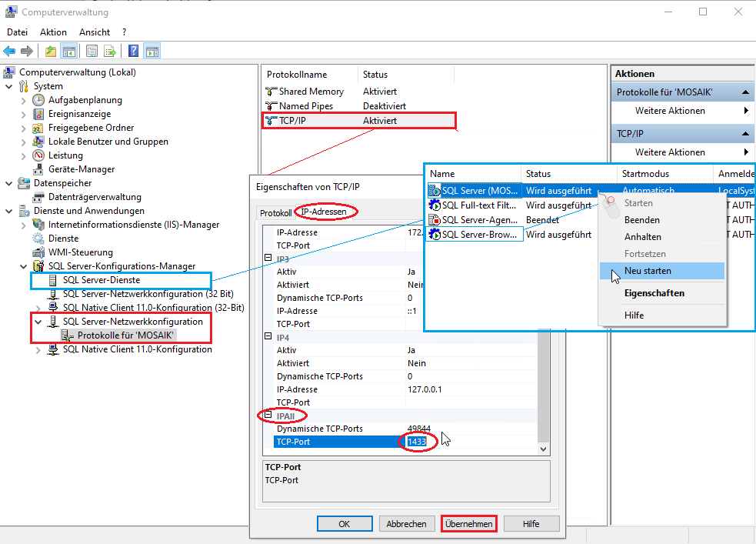This screenshot has height=544, width=756.
Task: Open help via the blue question-mark icon
Action: (133, 52)
